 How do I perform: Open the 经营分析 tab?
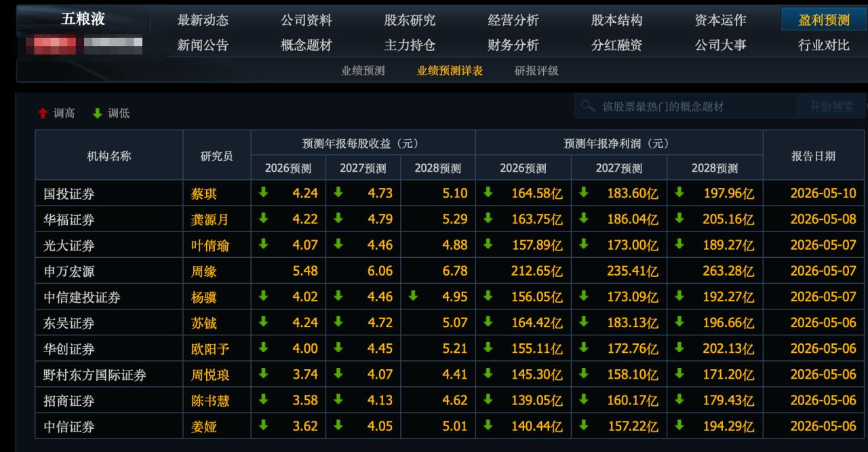513,20
